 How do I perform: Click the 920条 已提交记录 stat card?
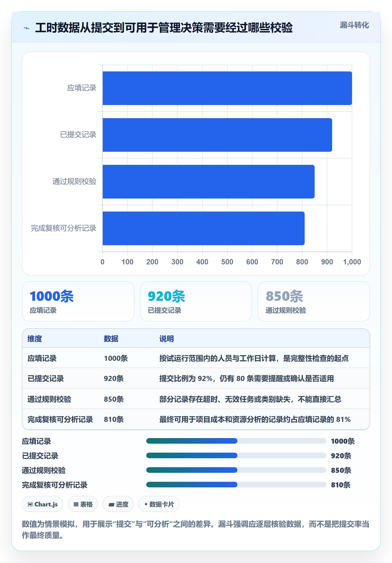(x=196, y=301)
